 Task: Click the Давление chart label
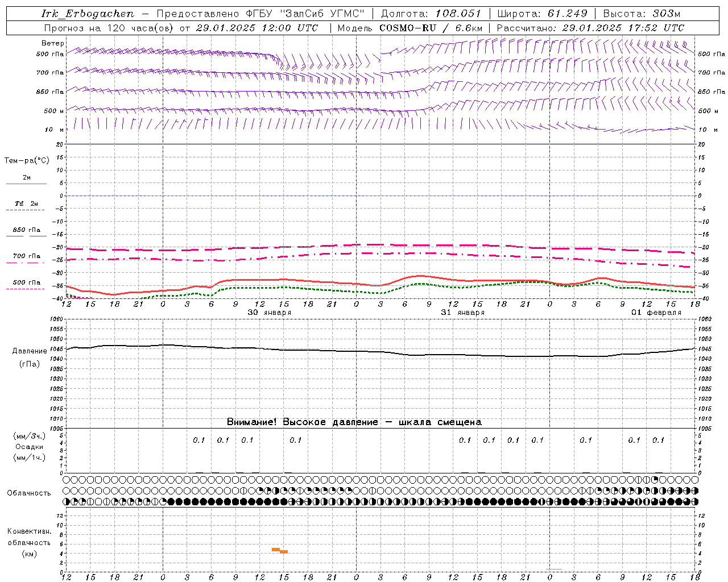[30, 351]
